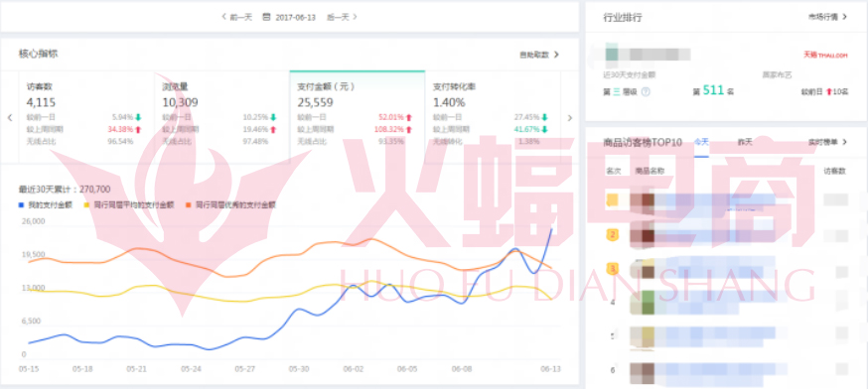Go to previous day using left chevron
868x390 pixels.
point(224,17)
